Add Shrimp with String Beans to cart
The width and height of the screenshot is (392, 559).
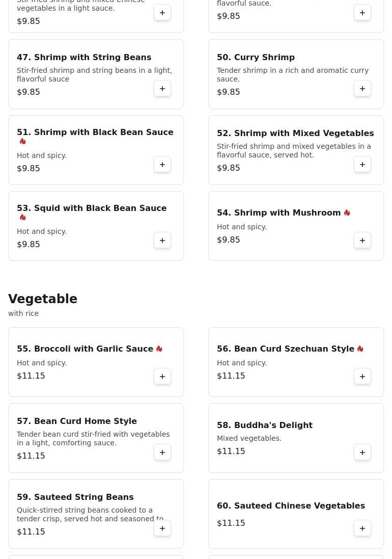(162, 89)
